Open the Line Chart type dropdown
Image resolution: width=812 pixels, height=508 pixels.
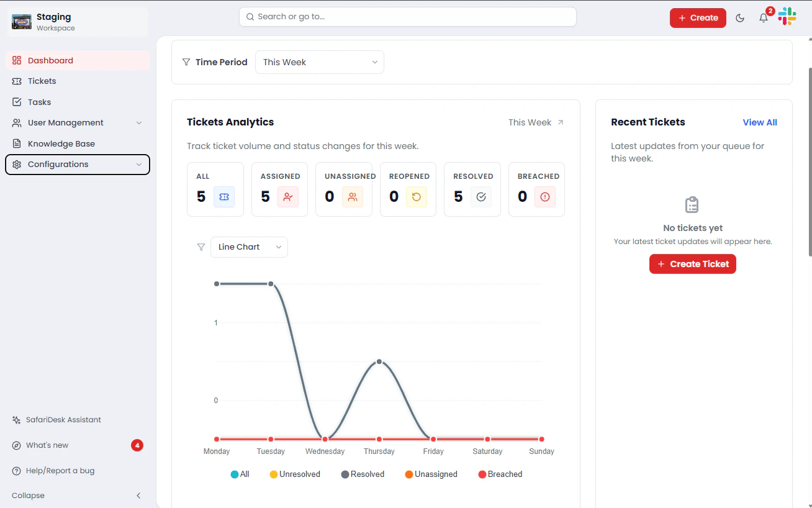[x=249, y=247]
